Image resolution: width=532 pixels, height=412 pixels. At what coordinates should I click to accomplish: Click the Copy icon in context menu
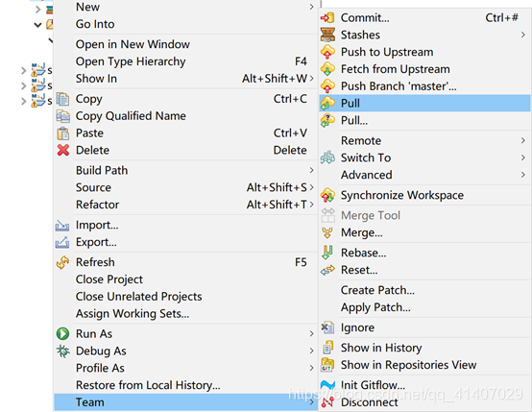(62, 99)
